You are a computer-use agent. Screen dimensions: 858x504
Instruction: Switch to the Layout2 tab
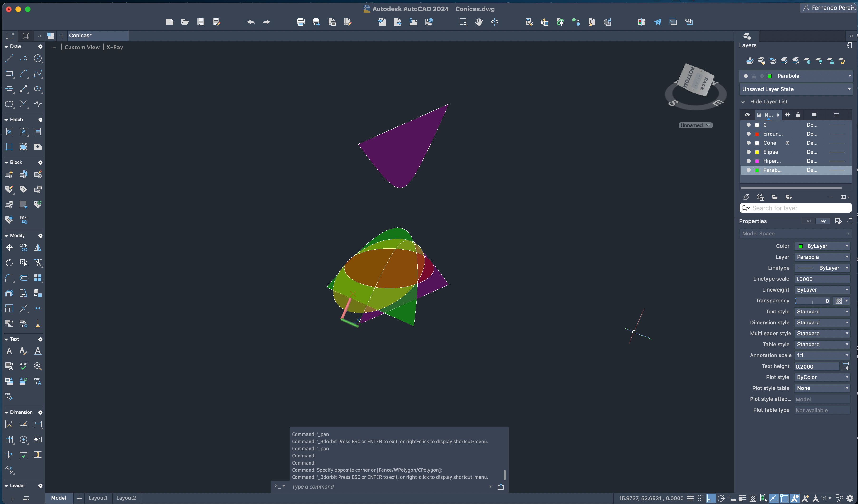pos(126,498)
